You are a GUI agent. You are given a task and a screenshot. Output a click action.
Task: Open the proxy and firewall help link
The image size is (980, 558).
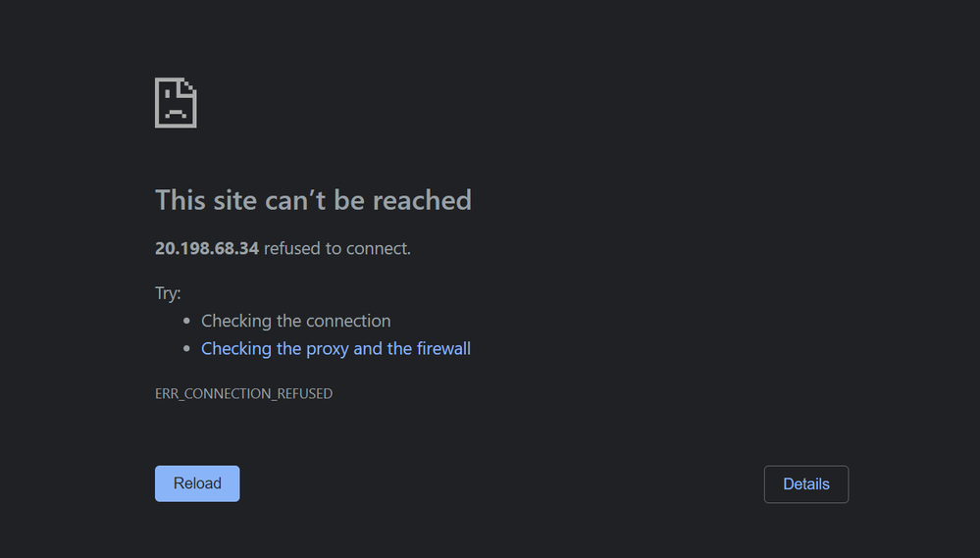(335, 349)
